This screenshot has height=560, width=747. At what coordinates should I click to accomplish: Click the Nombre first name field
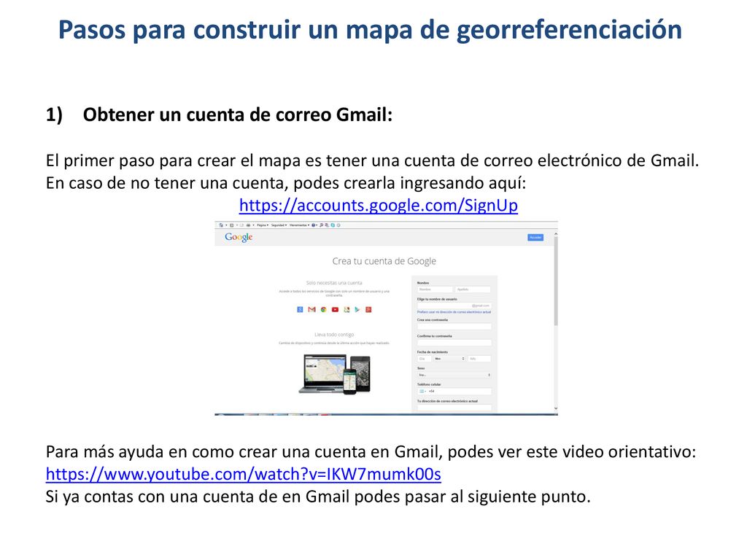pos(435,289)
